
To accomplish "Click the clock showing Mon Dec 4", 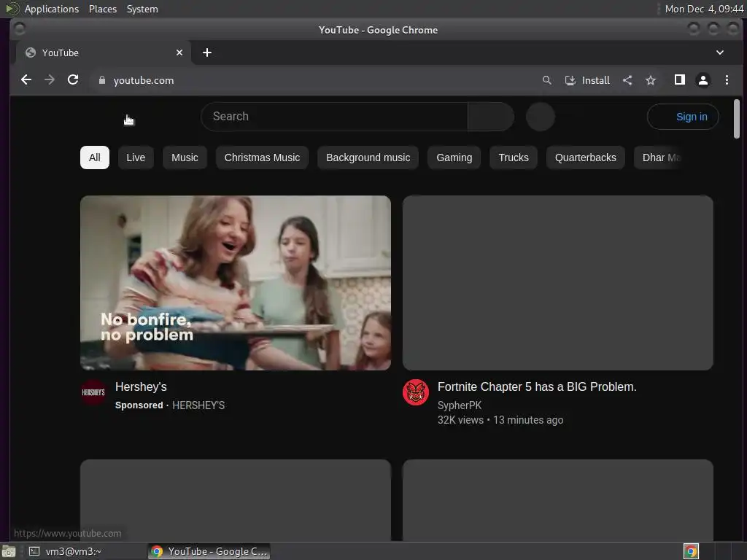I will 704,9.
